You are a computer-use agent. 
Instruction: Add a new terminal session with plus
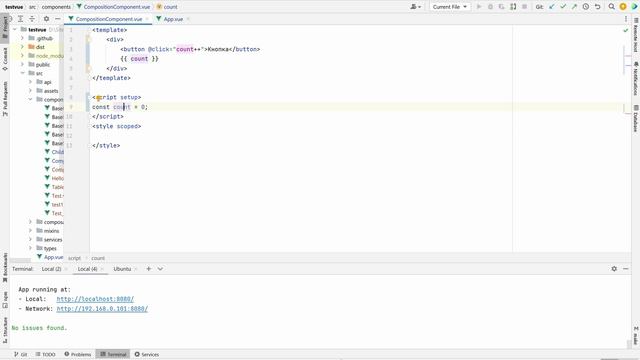(149, 269)
